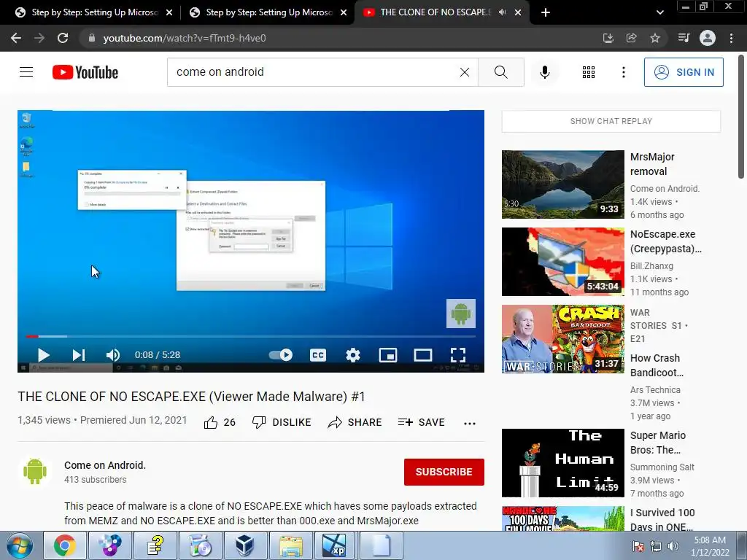Open YouTube settings three-dot menu
747x560 pixels.
[x=623, y=72]
